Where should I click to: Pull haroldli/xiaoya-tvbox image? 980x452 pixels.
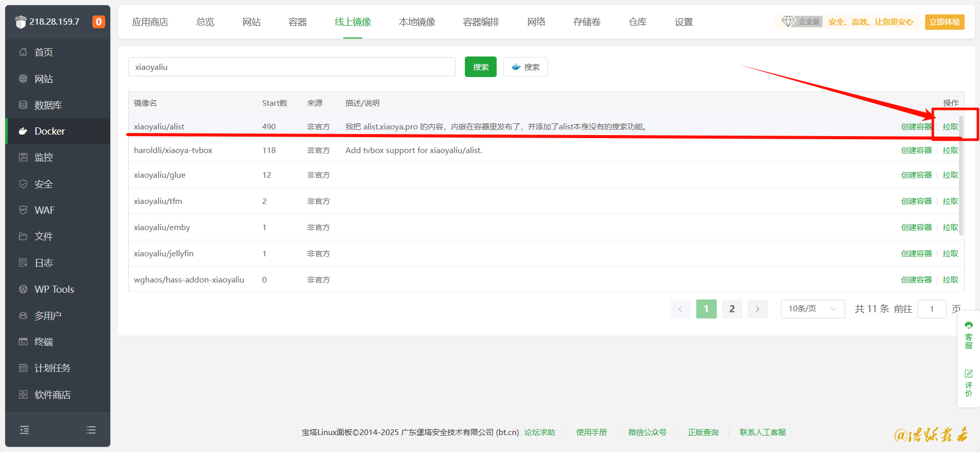coord(950,150)
